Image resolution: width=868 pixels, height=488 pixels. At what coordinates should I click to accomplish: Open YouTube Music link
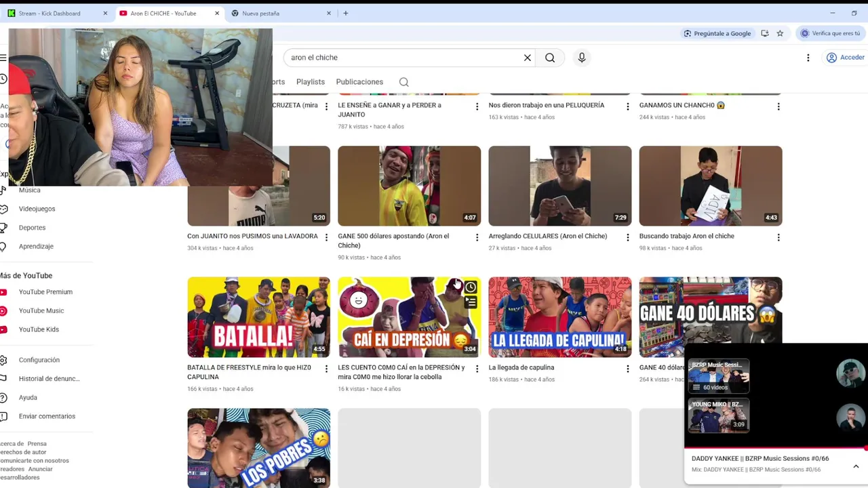41,310
